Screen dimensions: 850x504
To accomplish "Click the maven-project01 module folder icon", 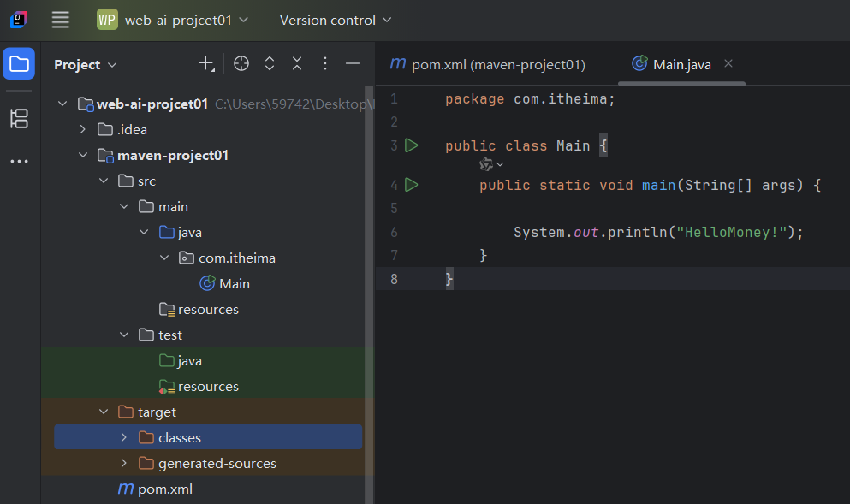I will 105,156.
